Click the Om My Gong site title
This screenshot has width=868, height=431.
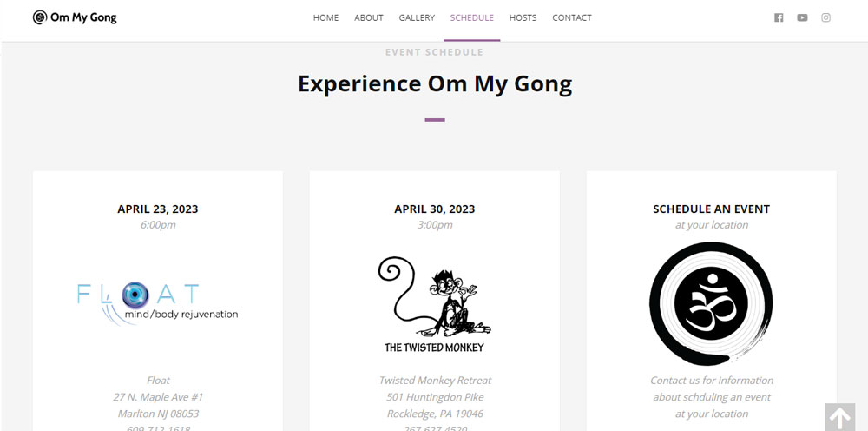point(83,17)
